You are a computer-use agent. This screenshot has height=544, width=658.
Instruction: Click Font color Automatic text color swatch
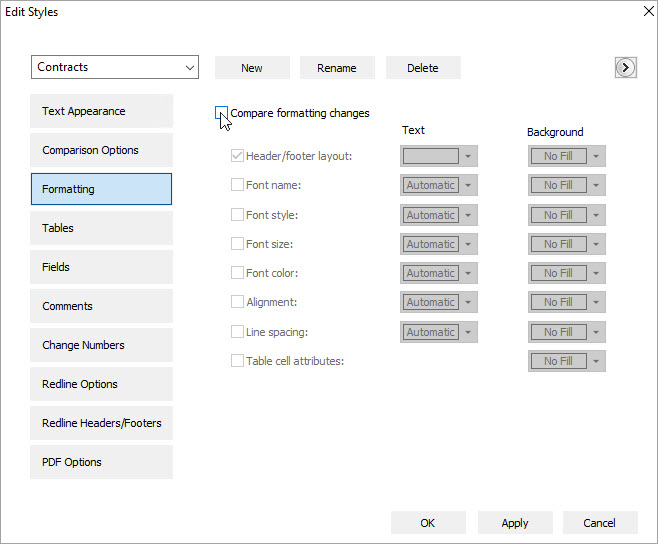click(x=431, y=273)
